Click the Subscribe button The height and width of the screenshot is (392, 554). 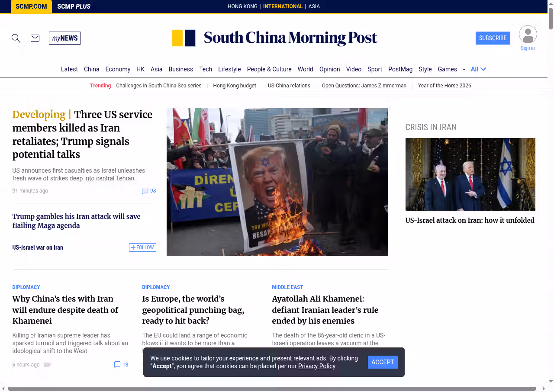pos(493,38)
